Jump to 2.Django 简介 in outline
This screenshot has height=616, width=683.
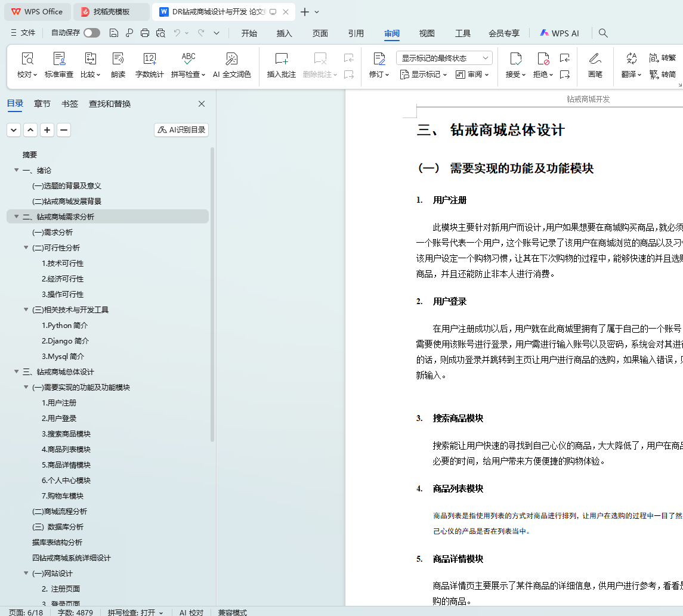click(65, 341)
